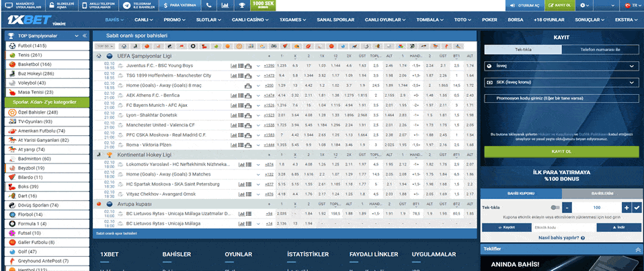Image resolution: width=644 pixels, height=271 pixels.
Task: Open list icon for Vityaz Chekhov - Avangard Omsk
Action: pyautogui.click(x=249, y=194)
